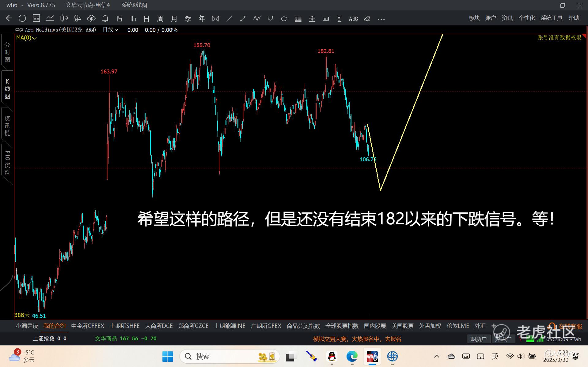
Task: Open the 个性化 menu
Action: coord(526,18)
